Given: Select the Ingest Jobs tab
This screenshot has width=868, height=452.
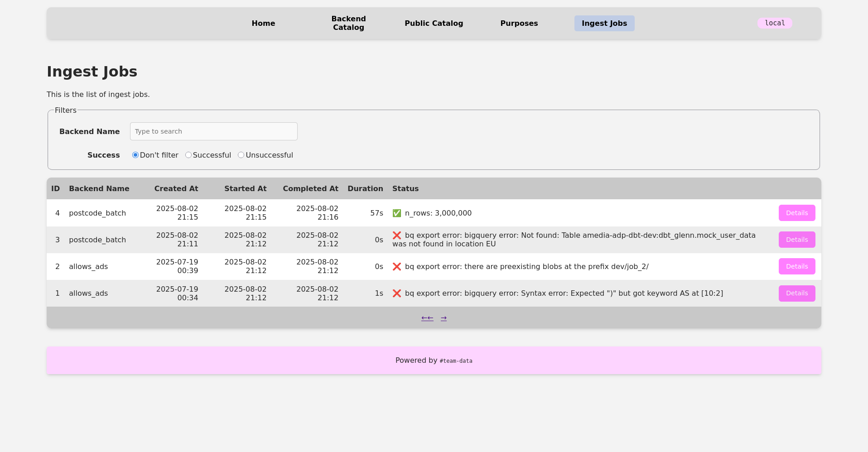Looking at the screenshot, I should [x=604, y=23].
